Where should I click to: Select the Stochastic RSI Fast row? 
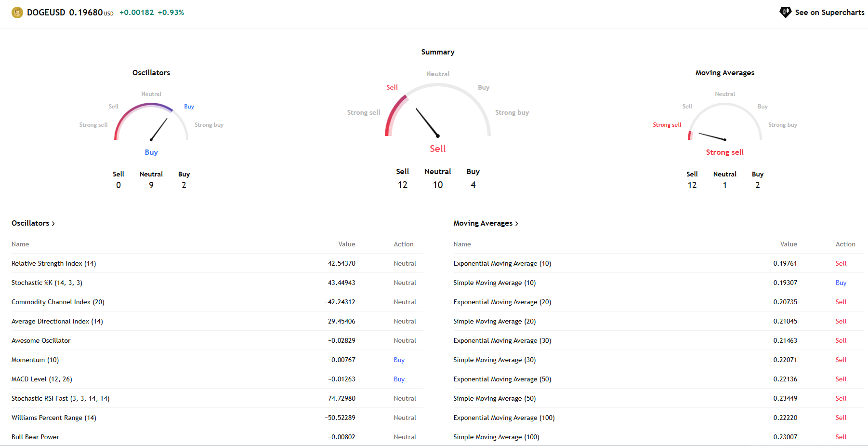[61, 399]
